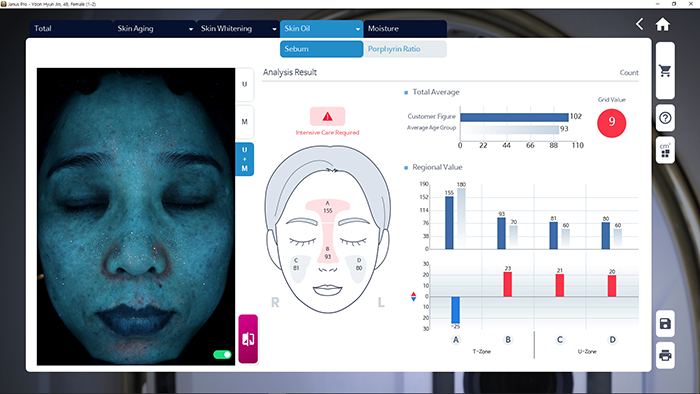Select the Sebum sub-tab
The width and height of the screenshot is (700, 394).
tap(321, 49)
